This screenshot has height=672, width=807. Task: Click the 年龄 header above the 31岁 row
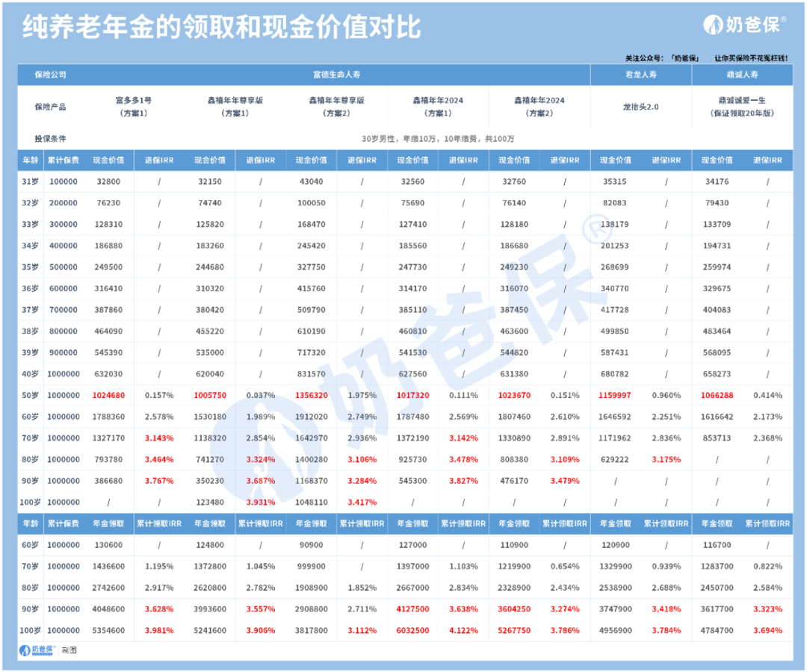pyautogui.click(x=31, y=160)
